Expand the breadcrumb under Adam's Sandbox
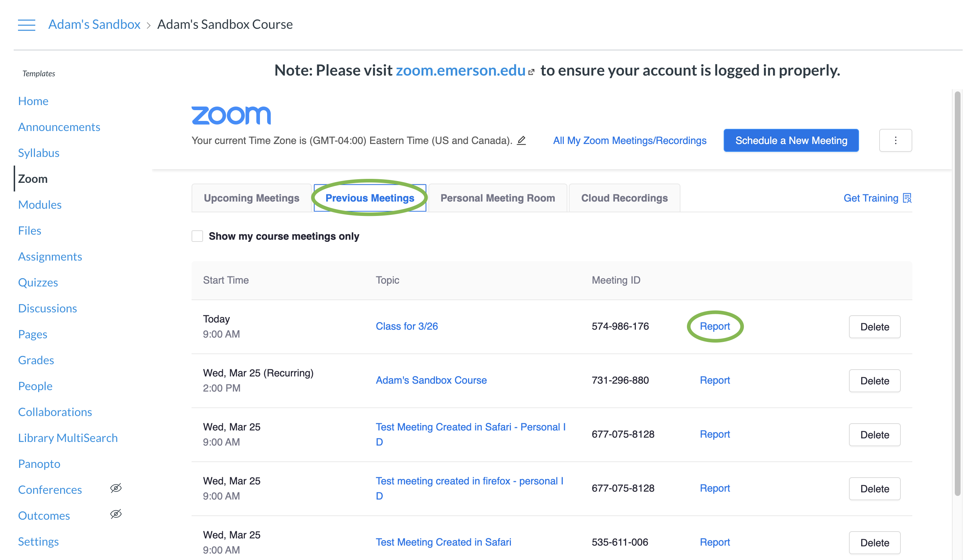 click(149, 24)
